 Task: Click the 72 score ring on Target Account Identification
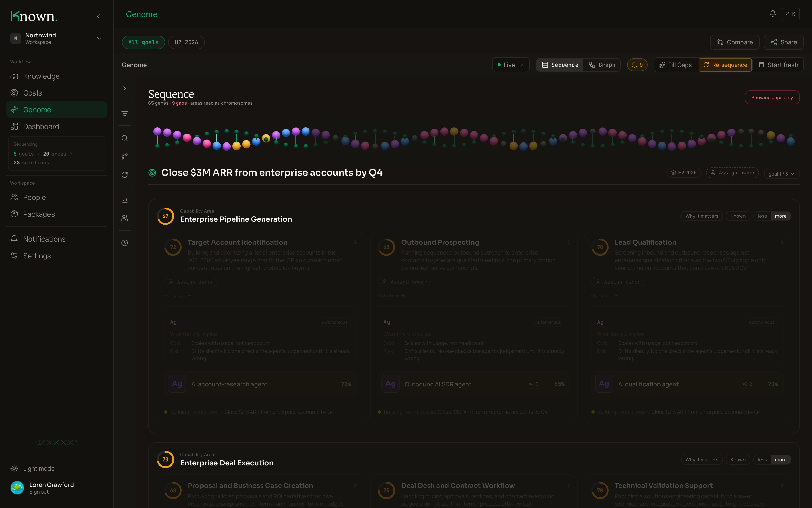173,247
